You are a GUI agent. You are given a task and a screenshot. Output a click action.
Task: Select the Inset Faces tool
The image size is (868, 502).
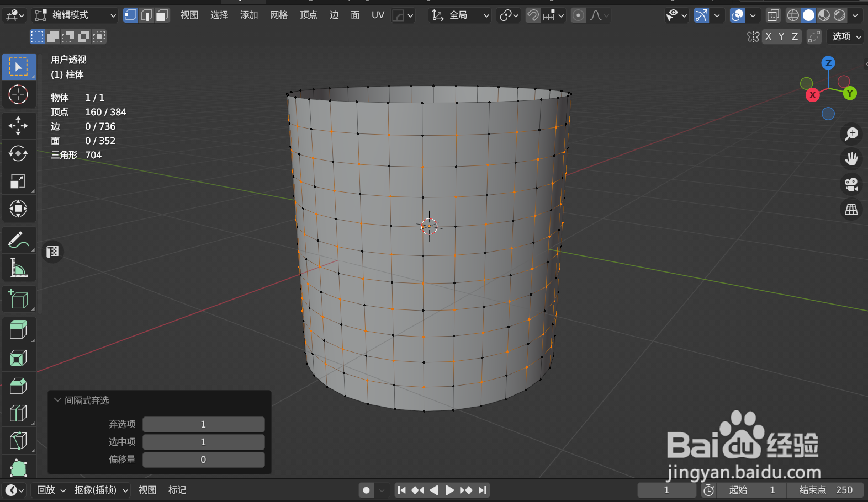point(19,358)
